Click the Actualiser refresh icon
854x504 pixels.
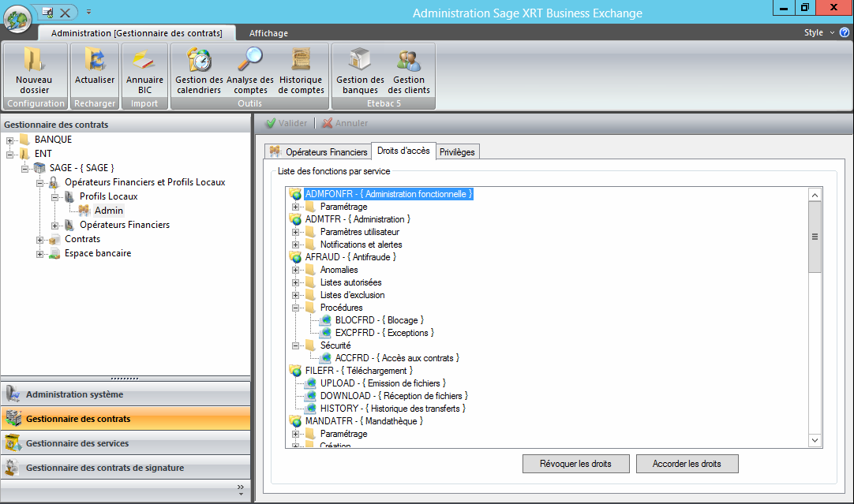pos(95,62)
